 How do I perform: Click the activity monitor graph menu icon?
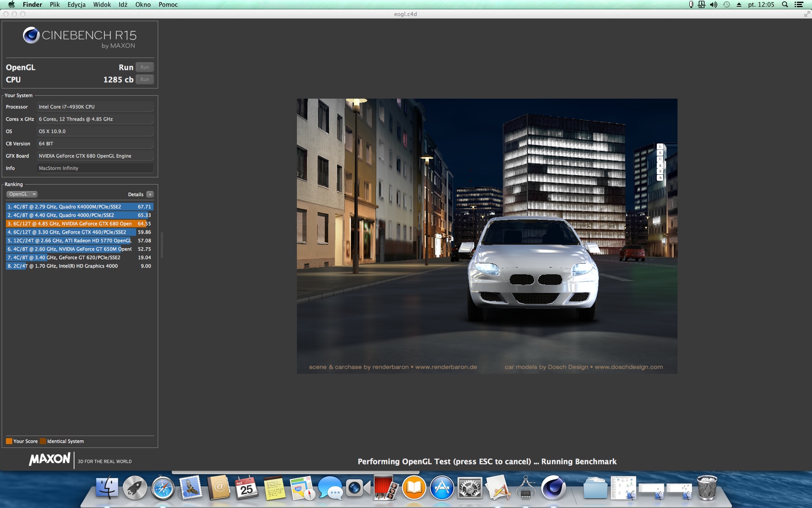click(702, 5)
